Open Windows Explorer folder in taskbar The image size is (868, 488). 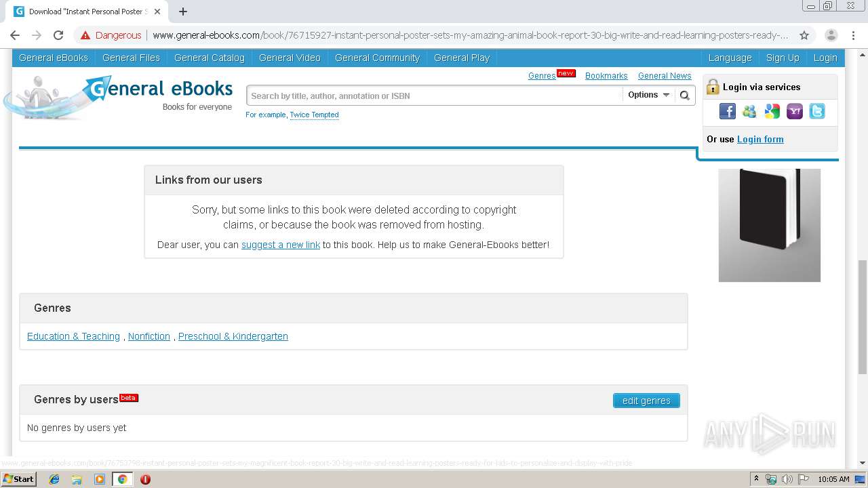pyautogui.click(x=77, y=479)
